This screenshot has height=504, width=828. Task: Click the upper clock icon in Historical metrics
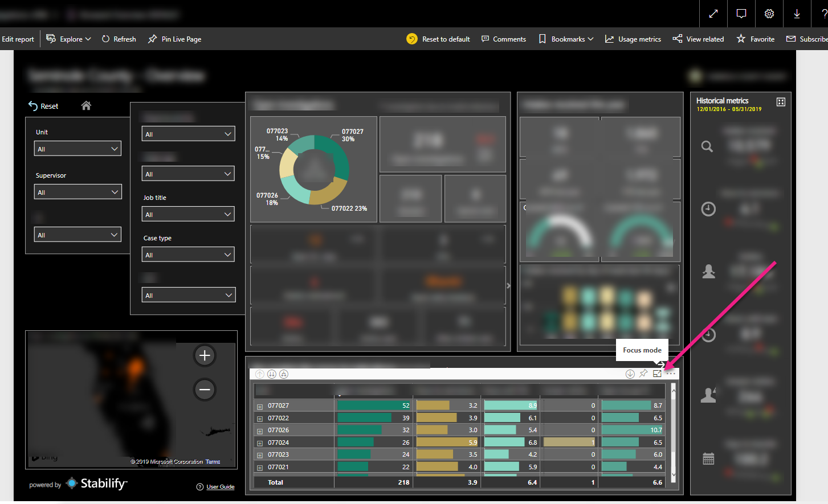708,209
